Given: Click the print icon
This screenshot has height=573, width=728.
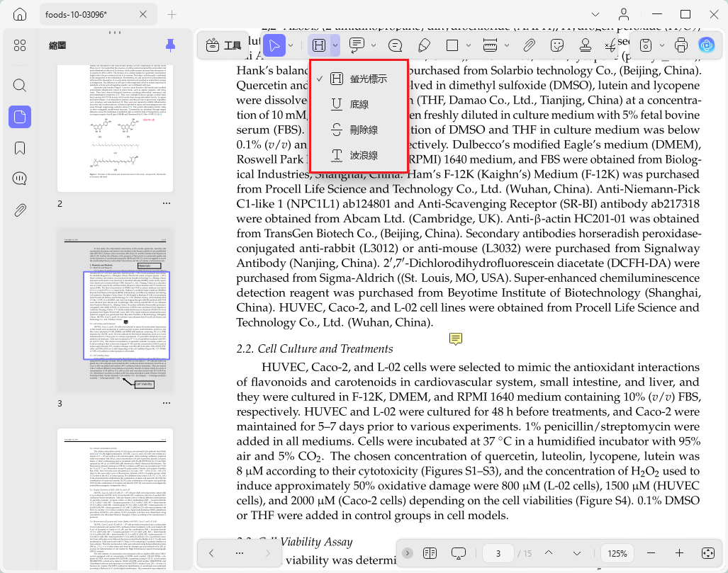Looking at the screenshot, I should [x=681, y=45].
